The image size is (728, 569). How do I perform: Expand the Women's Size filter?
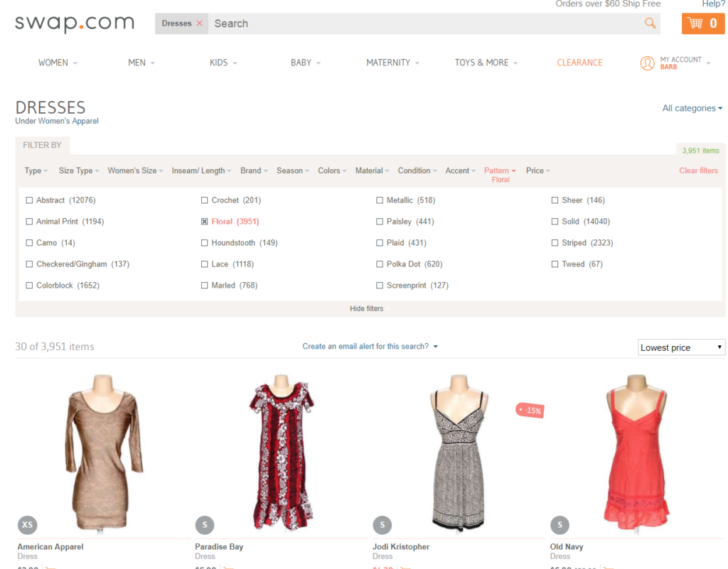136,170
